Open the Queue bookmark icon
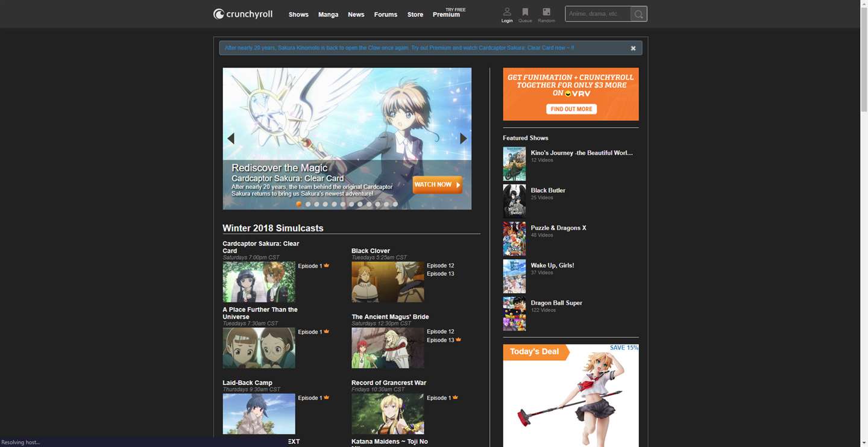 point(525,12)
